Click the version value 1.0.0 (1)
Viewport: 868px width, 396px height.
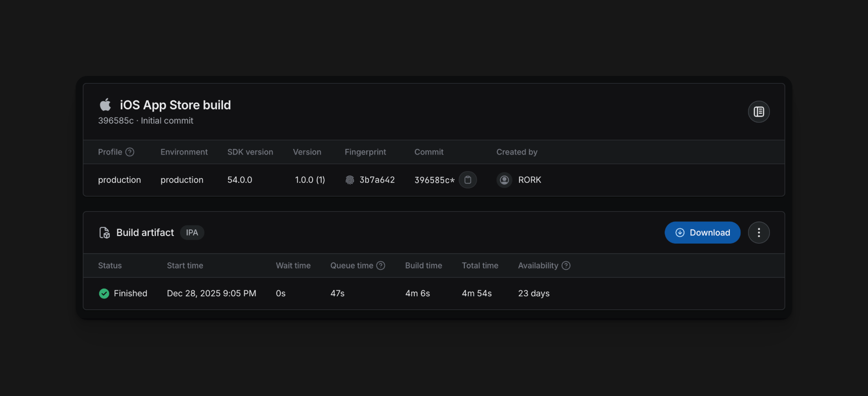pyautogui.click(x=310, y=180)
